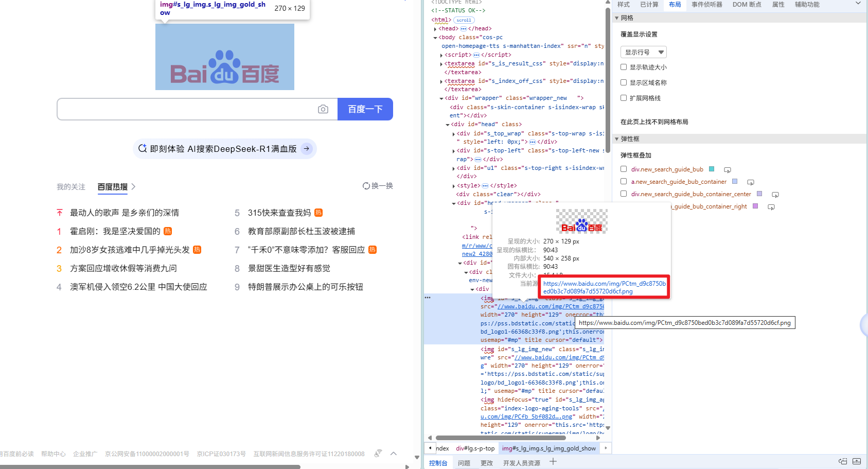Click the AI search icon on the DeepSeek banner
The width and height of the screenshot is (868, 469).
[143, 148]
